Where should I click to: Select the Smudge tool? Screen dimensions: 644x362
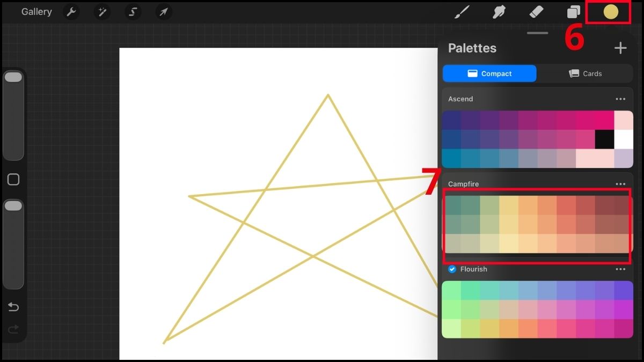tap(499, 12)
